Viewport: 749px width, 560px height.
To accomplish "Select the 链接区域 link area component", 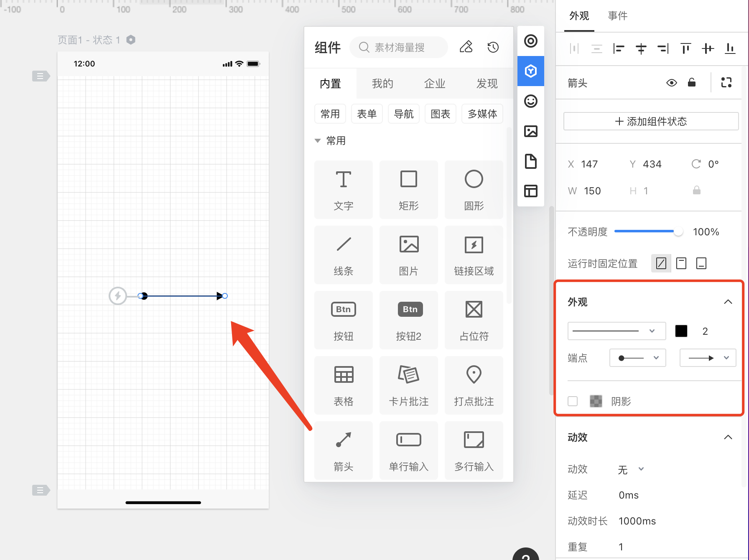I will (474, 255).
